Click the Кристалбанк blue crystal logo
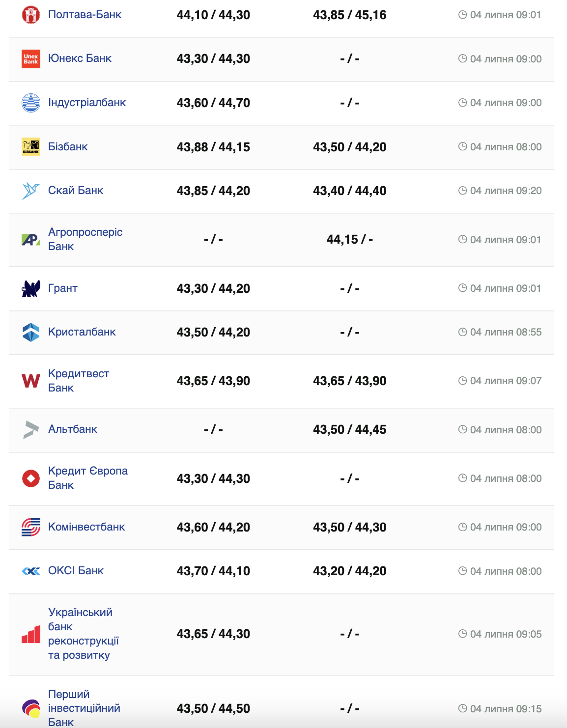 pyautogui.click(x=30, y=332)
